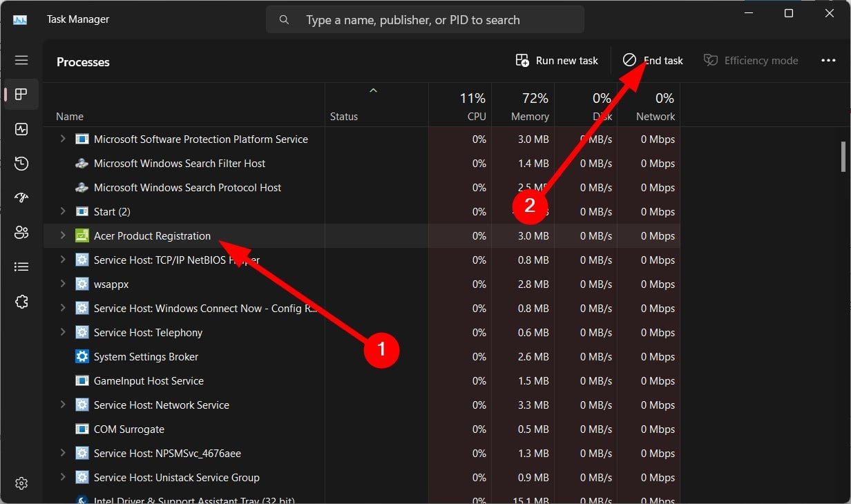Click the Service Host: Telephony gear icon
This screenshot has height=504, width=851.
(x=82, y=333)
